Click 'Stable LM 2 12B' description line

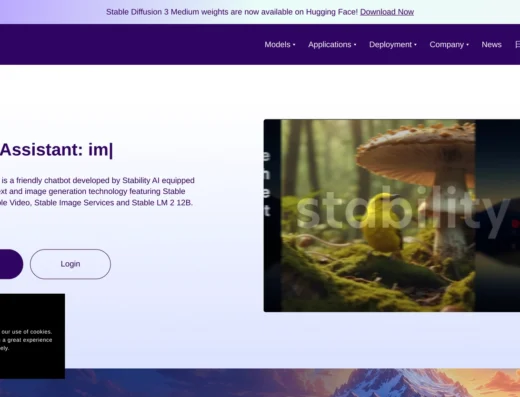coord(96,203)
